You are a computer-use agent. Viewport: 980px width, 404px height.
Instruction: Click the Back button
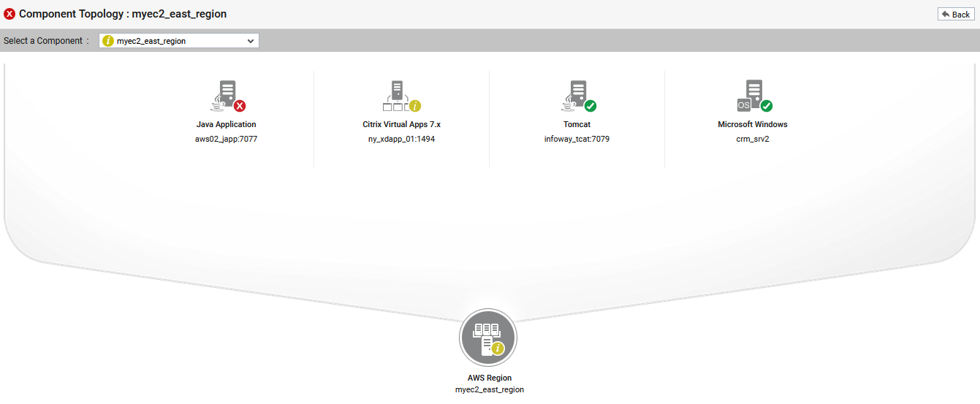pos(955,15)
